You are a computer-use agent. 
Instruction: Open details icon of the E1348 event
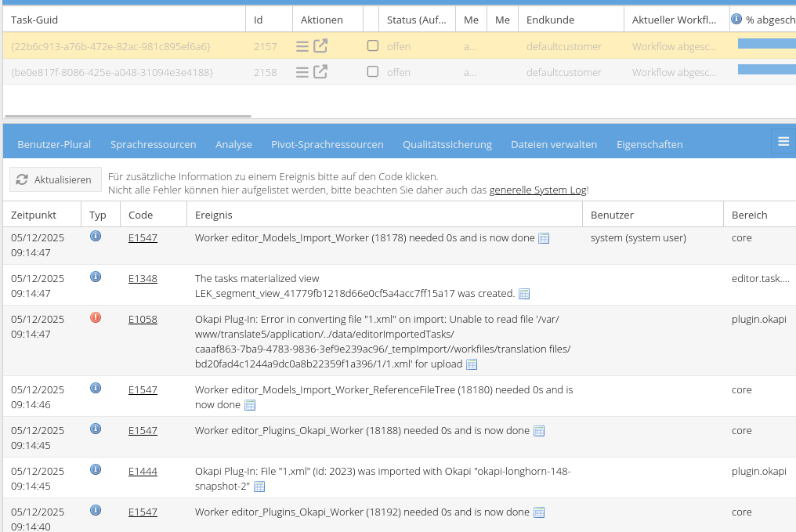(x=525, y=294)
